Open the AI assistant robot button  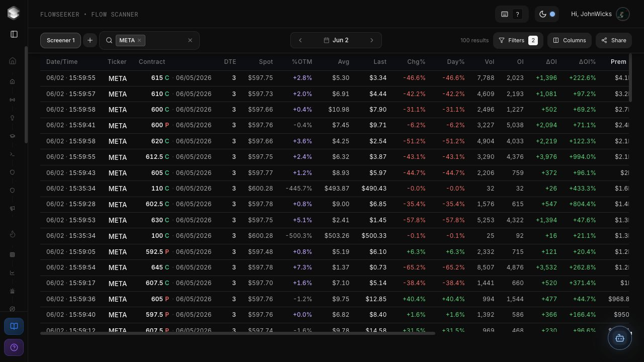(620, 338)
